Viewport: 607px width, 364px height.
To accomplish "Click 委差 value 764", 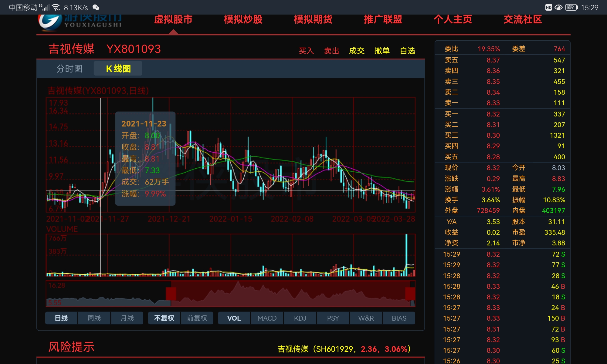I will [x=559, y=49].
